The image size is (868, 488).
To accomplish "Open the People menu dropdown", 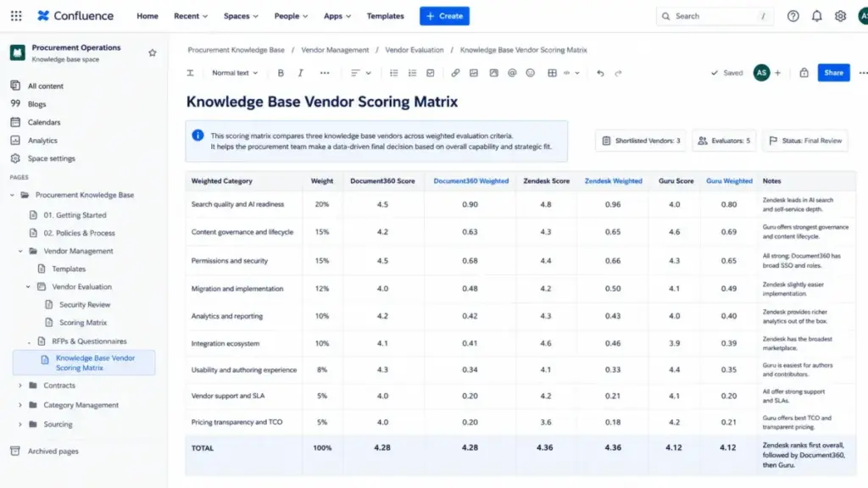I will [x=292, y=16].
